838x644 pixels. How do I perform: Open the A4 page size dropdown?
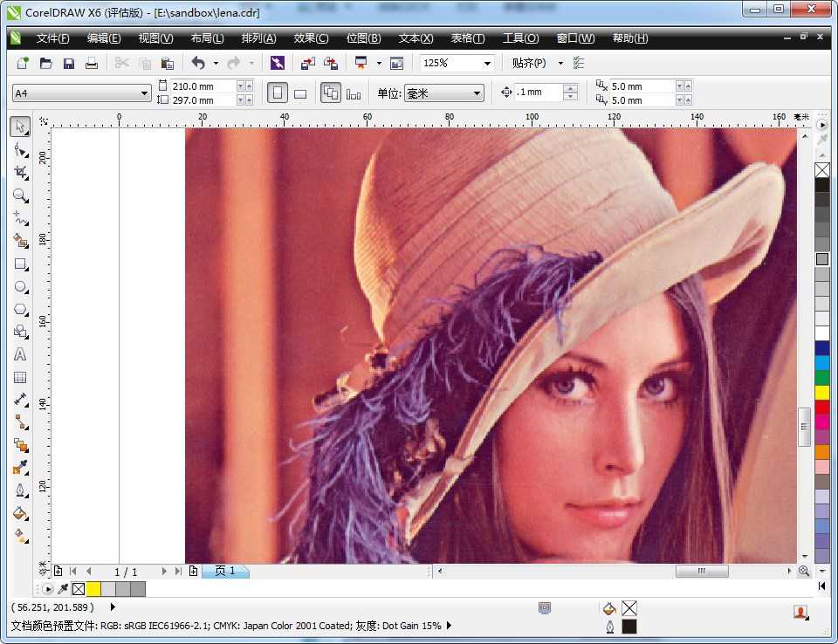click(x=144, y=93)
